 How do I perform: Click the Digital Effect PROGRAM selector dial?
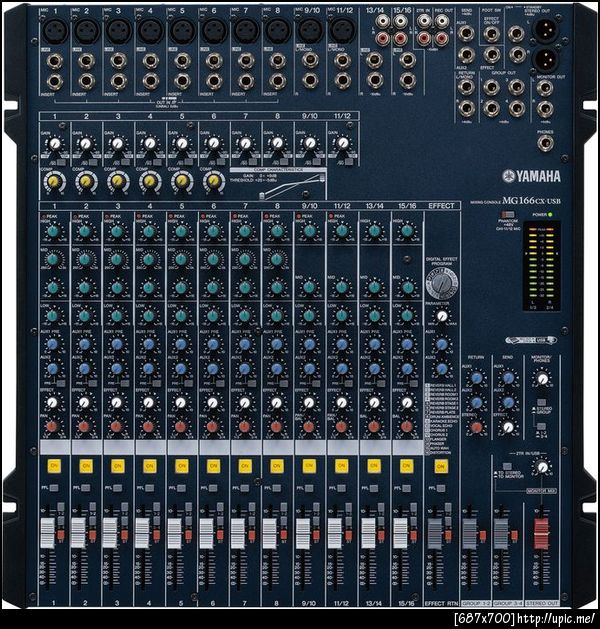pos(441,284)
